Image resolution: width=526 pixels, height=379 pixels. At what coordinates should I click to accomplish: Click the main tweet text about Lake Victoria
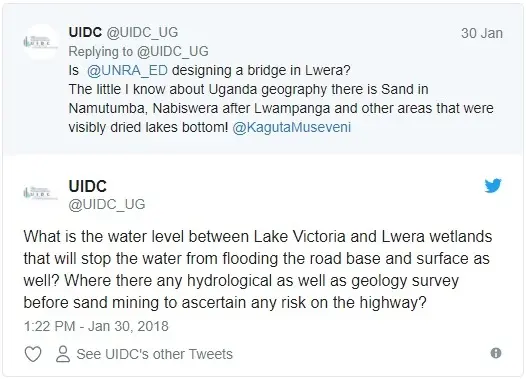point(258,270)
